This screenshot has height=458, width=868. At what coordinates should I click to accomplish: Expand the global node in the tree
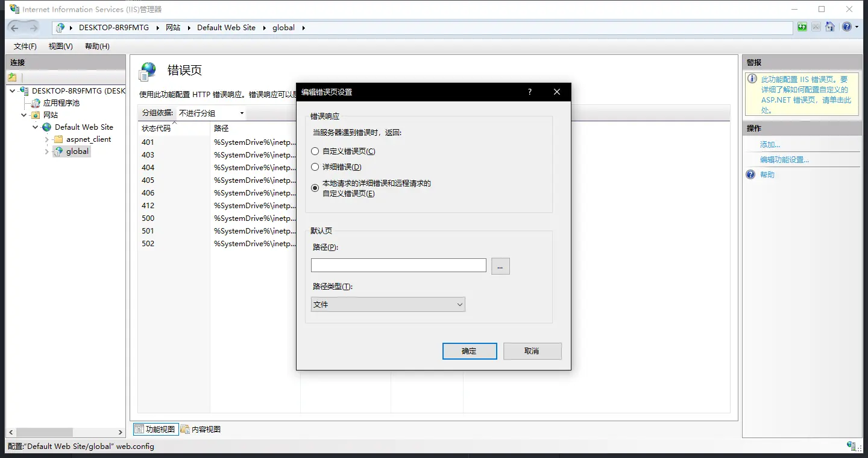(47, 151)
